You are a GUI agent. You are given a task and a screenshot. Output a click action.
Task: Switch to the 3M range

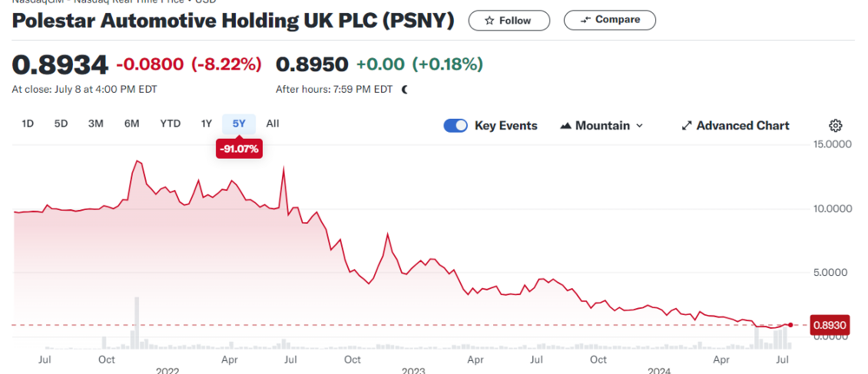click(x=95, y=123)
